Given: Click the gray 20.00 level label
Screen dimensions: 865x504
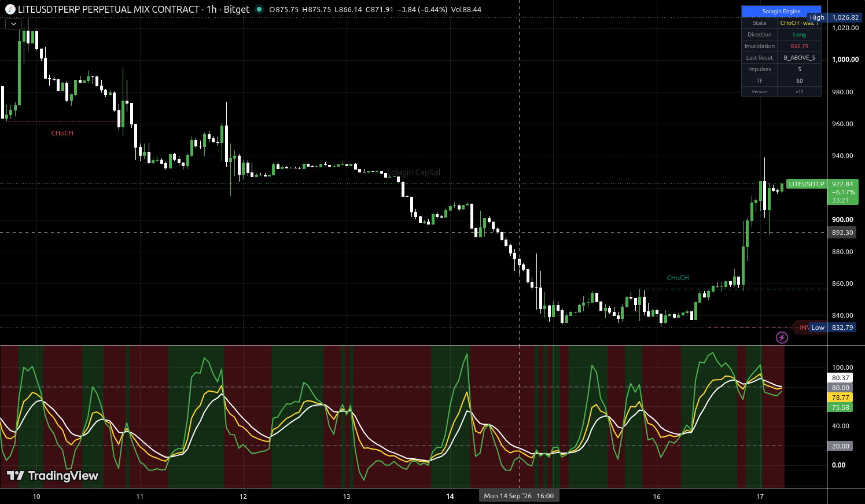Looking at the screenshot, I should tap(840, 446).
